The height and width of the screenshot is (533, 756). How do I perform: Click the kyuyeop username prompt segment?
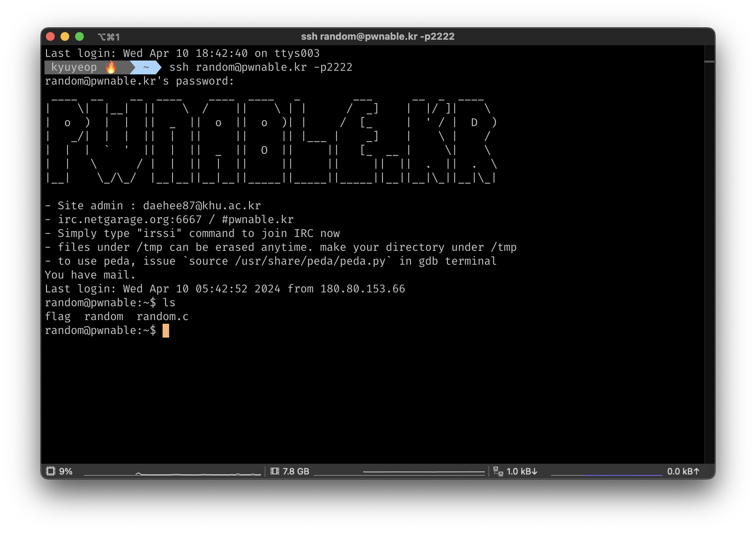(x=74, y=67)
